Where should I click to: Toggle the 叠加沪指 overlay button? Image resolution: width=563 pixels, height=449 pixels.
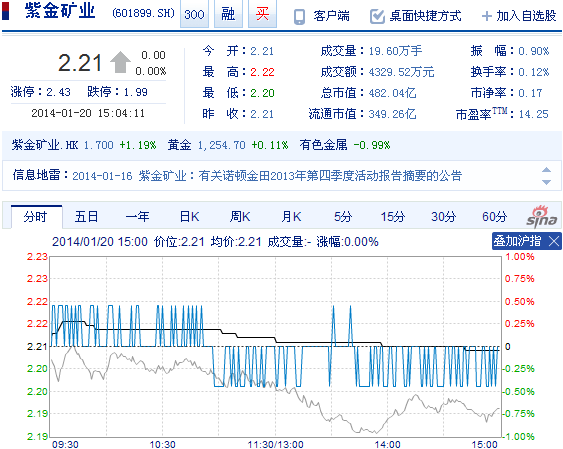pyautogui.click(x=517, y=241)
